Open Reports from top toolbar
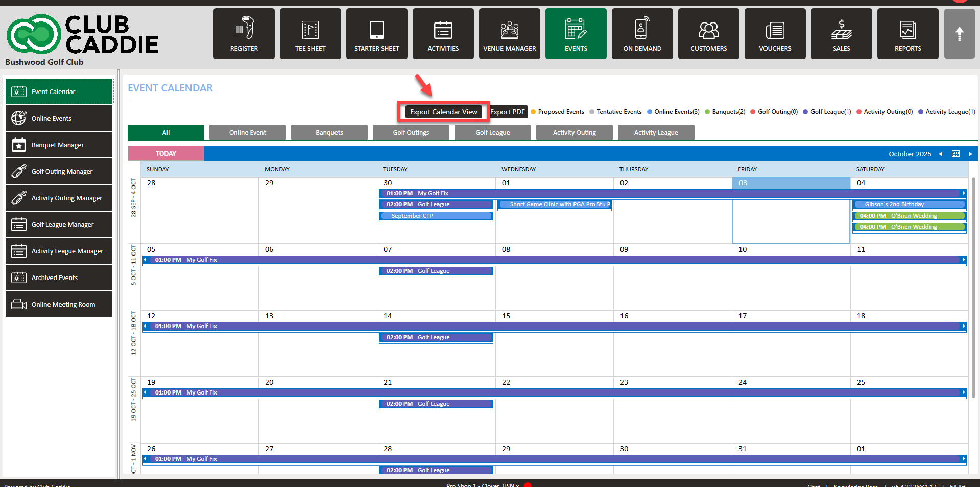 tap(907, 34)
